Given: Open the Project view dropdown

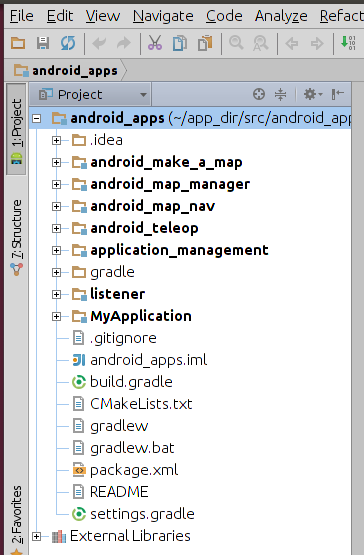Looking at the screenshot, I should point(91,95).
